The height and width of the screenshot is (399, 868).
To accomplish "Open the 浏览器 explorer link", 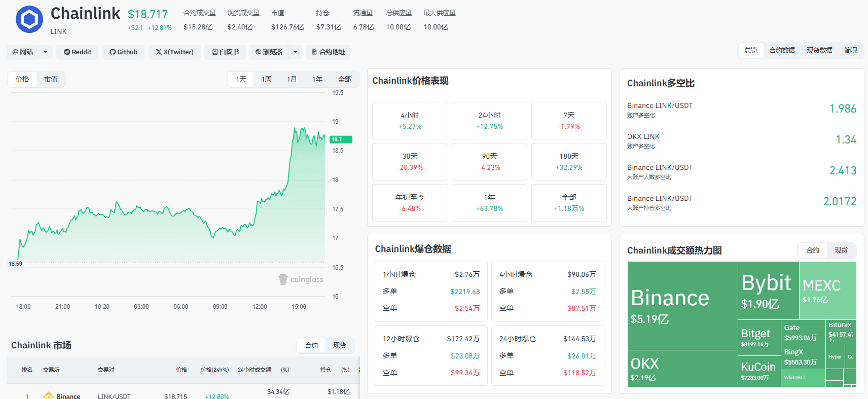I will pos(269,52).
